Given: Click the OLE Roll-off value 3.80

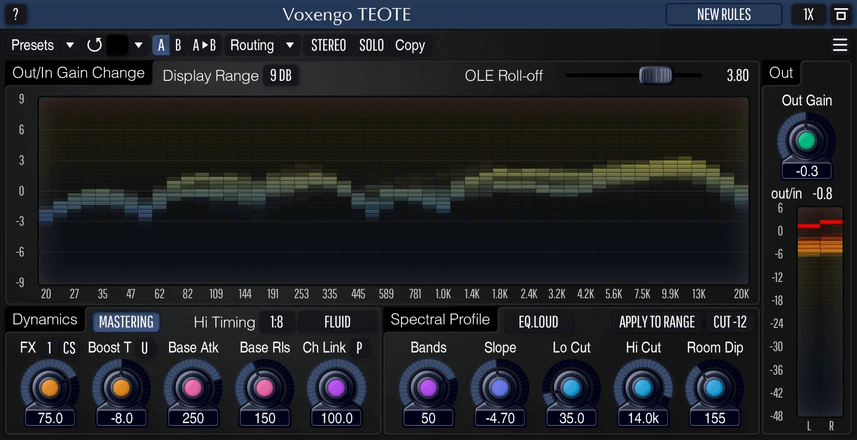Looking at the screenshot, I should coord(737,76).
